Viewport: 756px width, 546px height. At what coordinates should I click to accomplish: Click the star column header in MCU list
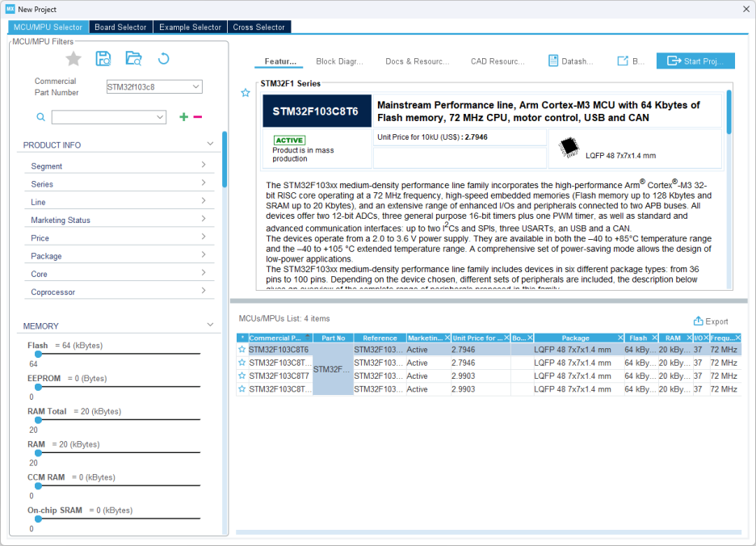coord(242,338)
